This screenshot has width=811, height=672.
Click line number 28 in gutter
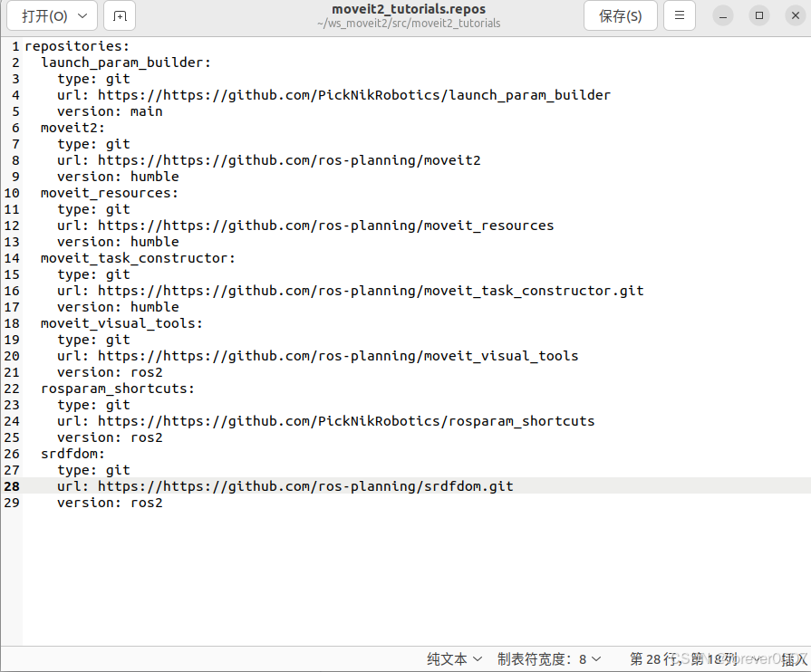click(x=12, y=486)
